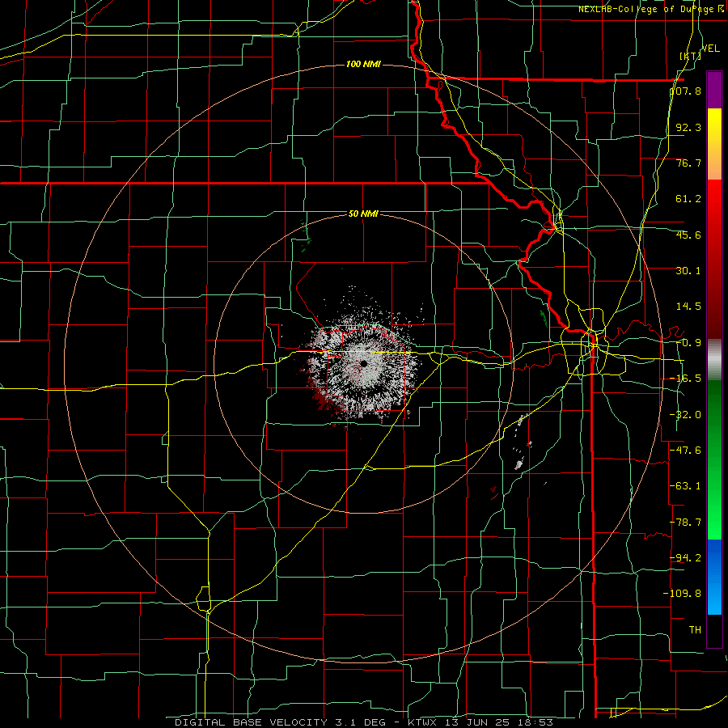The width and height of the screenshot is (728, 728).
Task: Click the [KT] units label
Action: click(x=690, y=56)
